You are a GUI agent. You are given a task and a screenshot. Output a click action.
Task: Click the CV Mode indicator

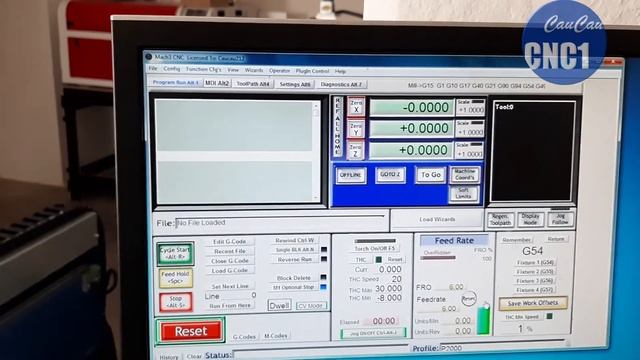point(311,305)
